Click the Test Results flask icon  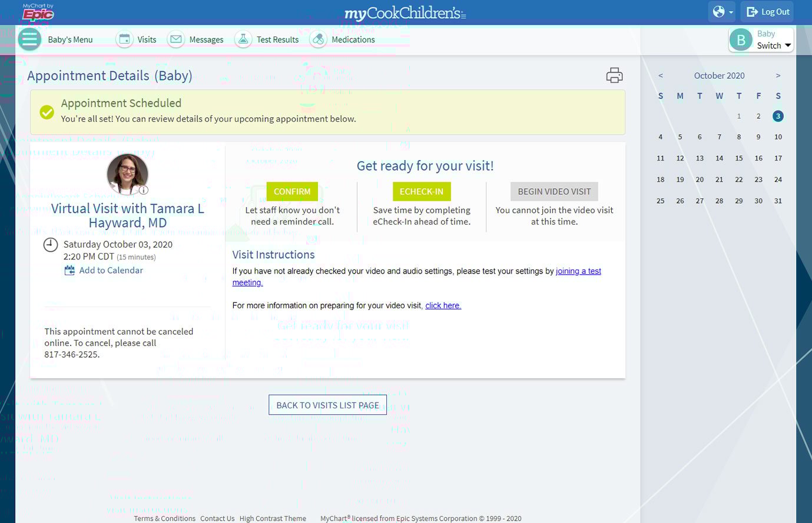pyautogui.click(x=243, y=39)
